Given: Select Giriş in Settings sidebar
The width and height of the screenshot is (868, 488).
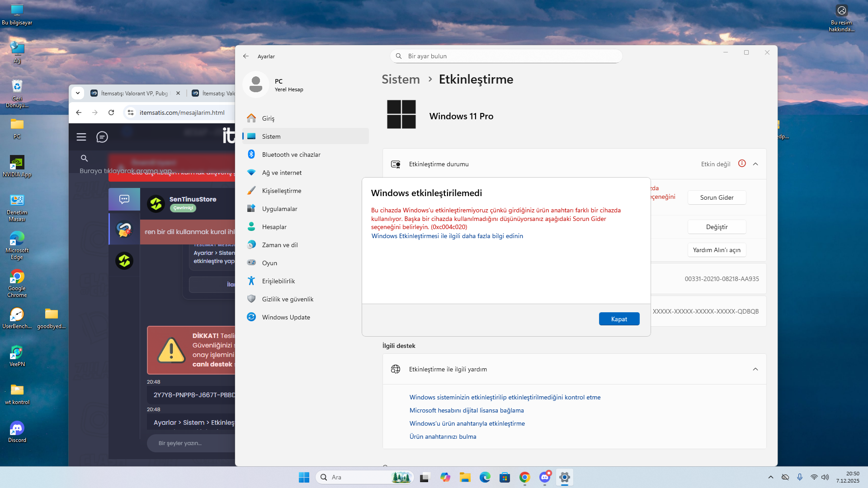Looking at the screenshot, I should pyautogui.click(x=306, y=118).
